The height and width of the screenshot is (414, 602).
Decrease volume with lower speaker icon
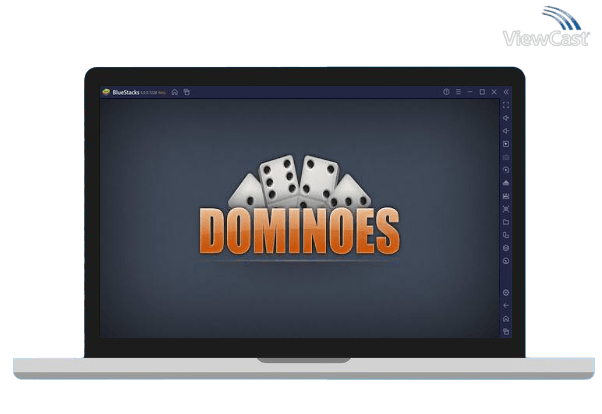tap(506, 131)
